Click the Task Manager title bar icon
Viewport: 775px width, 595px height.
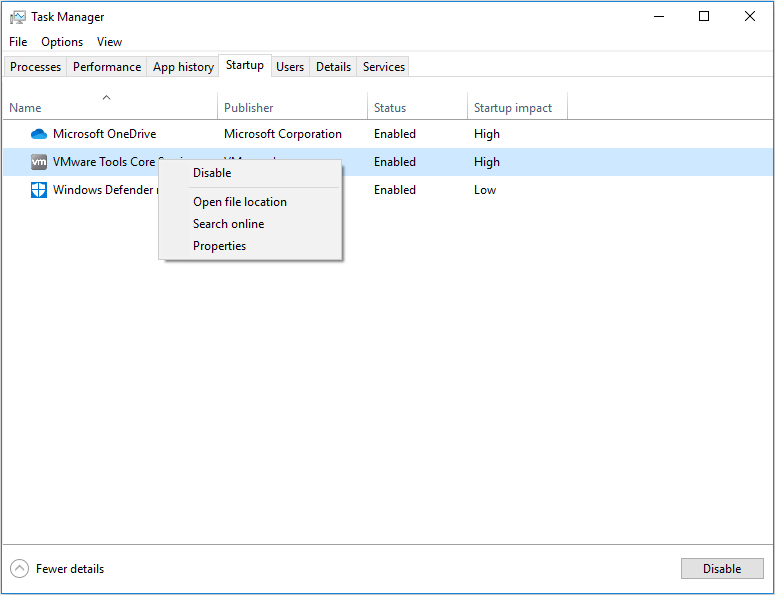click(17, 17)
